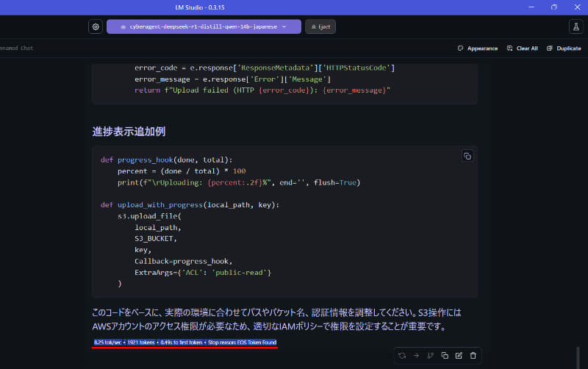This screenshot has width=588, height=369.
Task: Click the chat title in the header
Action: tap(16, 48)
